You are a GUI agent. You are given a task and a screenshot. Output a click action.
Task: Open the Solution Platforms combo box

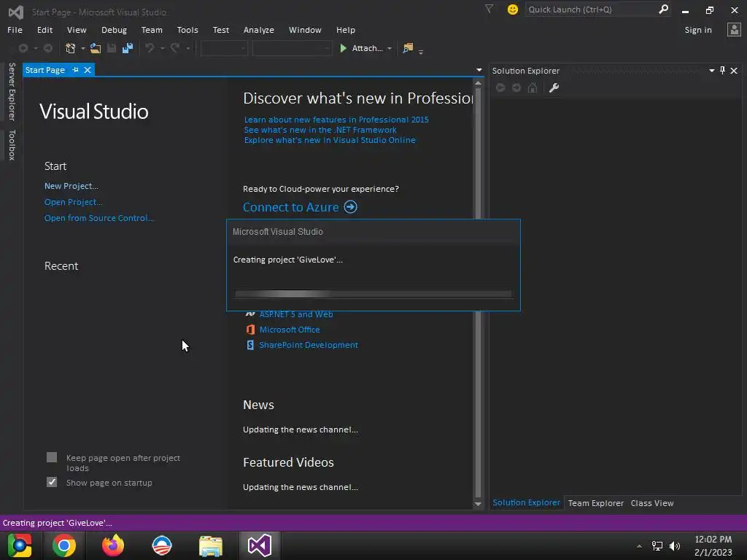coord(292,48)
